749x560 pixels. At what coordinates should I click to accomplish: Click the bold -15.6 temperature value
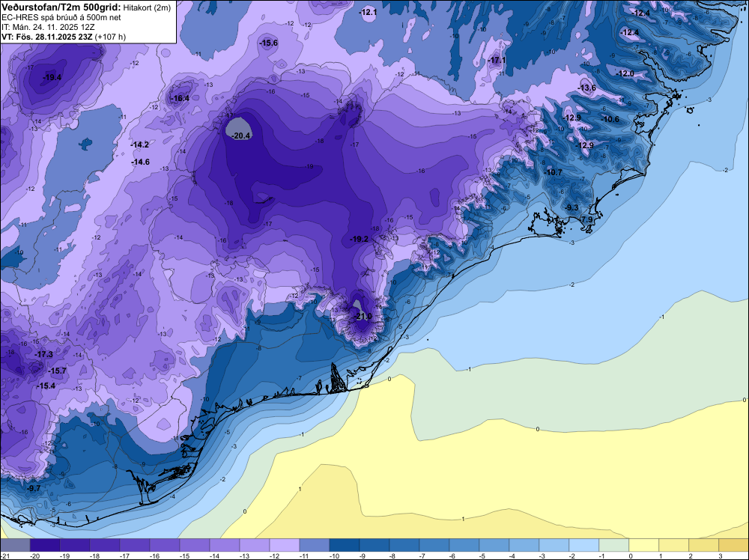(268, 43)
